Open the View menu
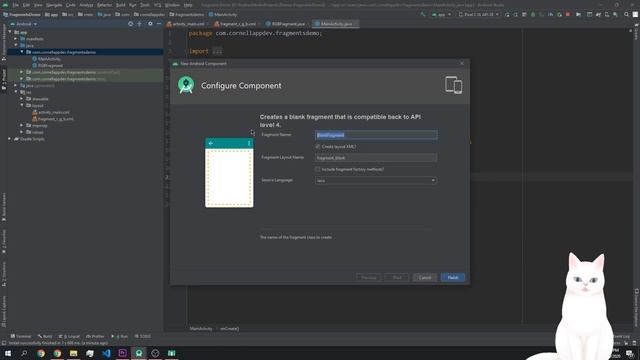 38,5
